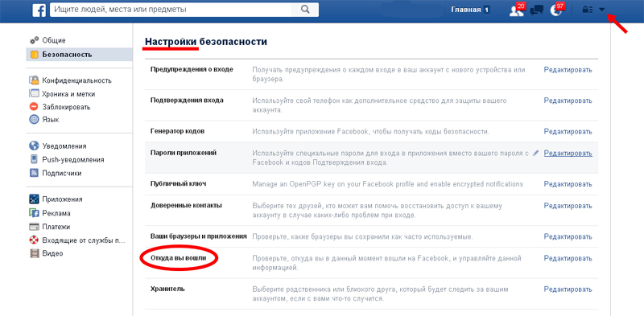Click Публичный ключ row title

pyautogui.click(x=178, y=183)
